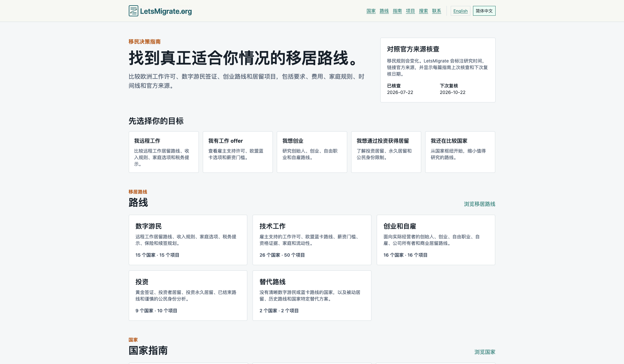Viewport: 624px width, 364px height.
Task: Follow the 浏览国家 link
Action: 485,352
